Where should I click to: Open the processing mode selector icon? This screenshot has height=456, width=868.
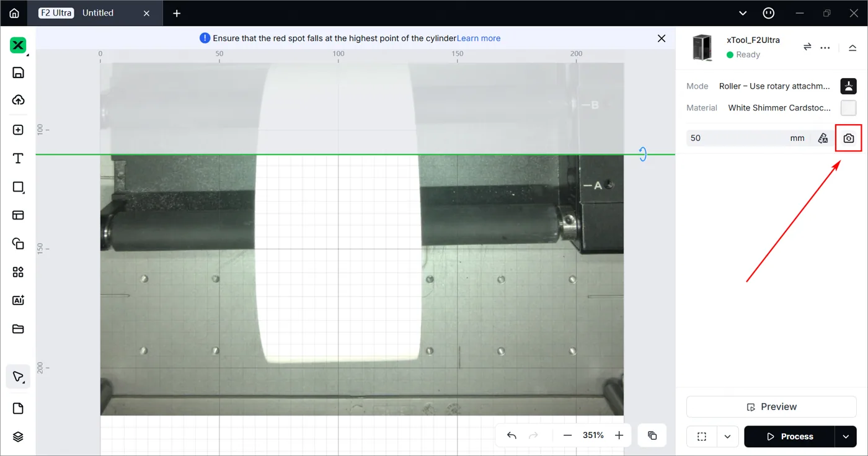click(x=848, y=86)
